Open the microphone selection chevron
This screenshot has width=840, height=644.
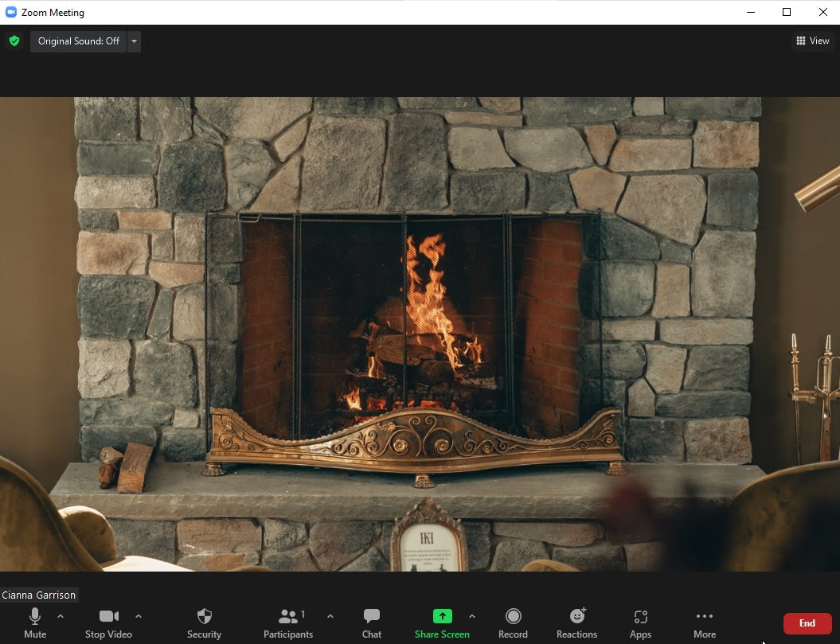point(61,616)
